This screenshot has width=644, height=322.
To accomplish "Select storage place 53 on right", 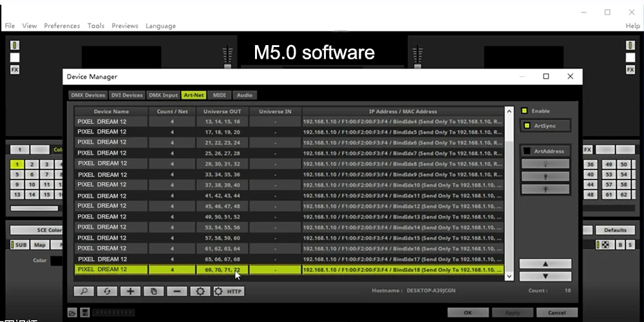I will (x=609, y=175).
